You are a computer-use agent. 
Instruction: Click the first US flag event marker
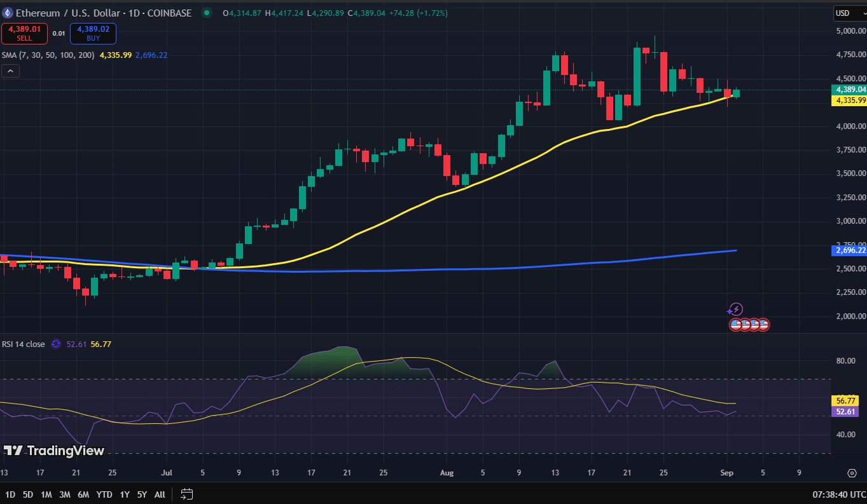point(736,324)
